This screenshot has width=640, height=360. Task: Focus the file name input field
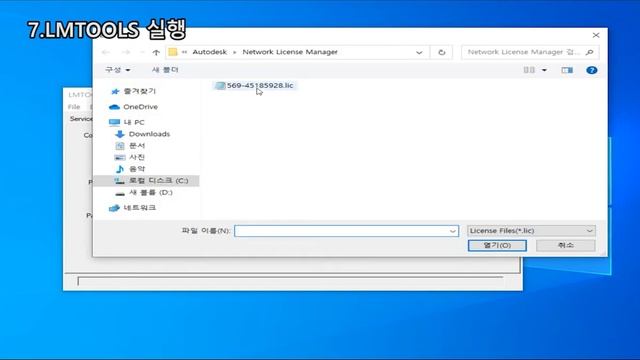346,231
